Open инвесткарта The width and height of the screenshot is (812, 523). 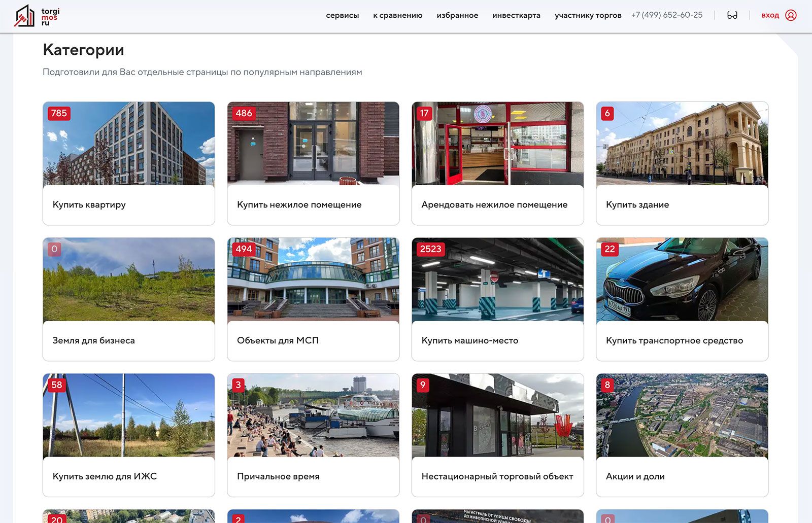point(516,15)
